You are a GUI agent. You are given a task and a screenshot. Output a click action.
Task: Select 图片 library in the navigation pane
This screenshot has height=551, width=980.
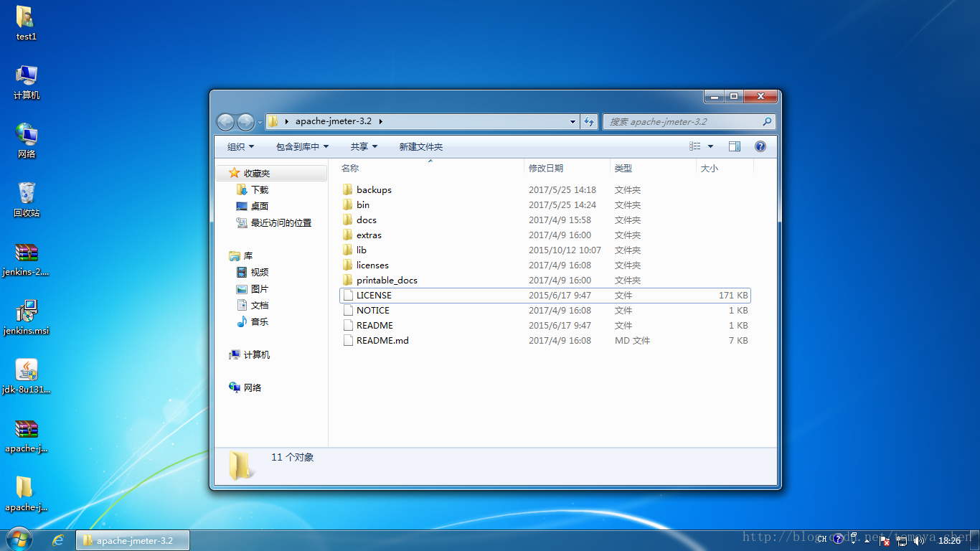click(x=260, y=288)
